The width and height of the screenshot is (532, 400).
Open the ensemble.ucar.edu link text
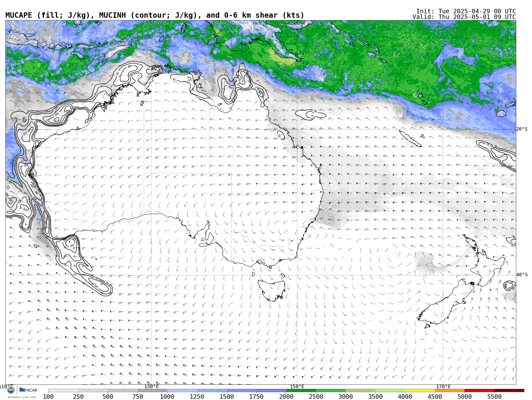click(22, 397)
